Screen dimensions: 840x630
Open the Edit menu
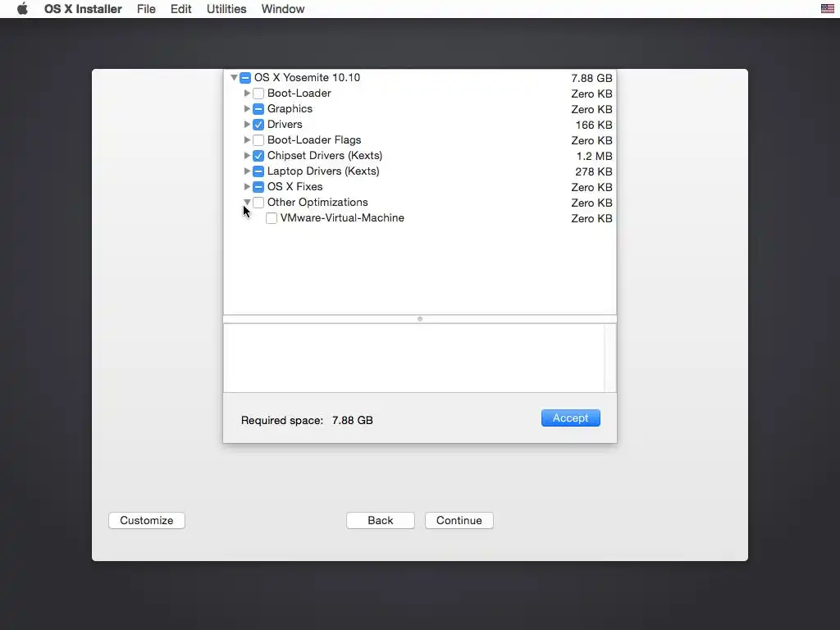[181, 9]
